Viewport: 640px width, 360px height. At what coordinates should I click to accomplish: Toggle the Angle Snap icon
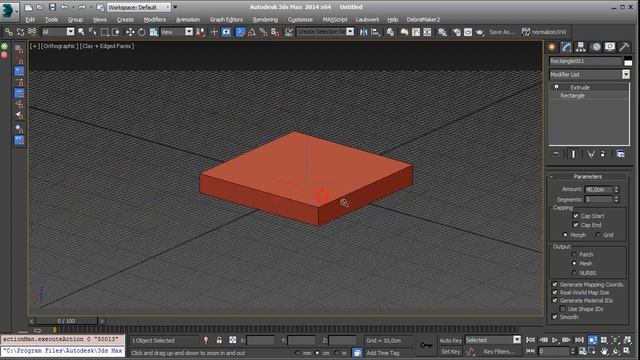tap(252, 32)
